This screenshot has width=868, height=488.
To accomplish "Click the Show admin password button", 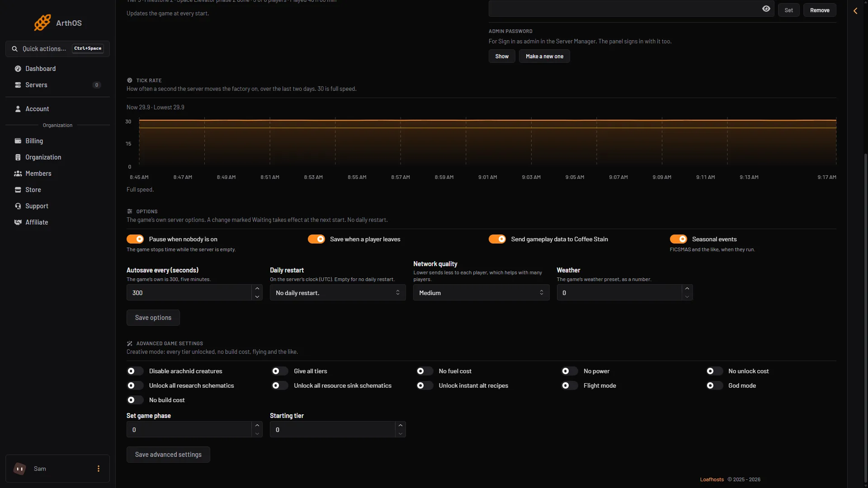I will click(x=502, y=56).
